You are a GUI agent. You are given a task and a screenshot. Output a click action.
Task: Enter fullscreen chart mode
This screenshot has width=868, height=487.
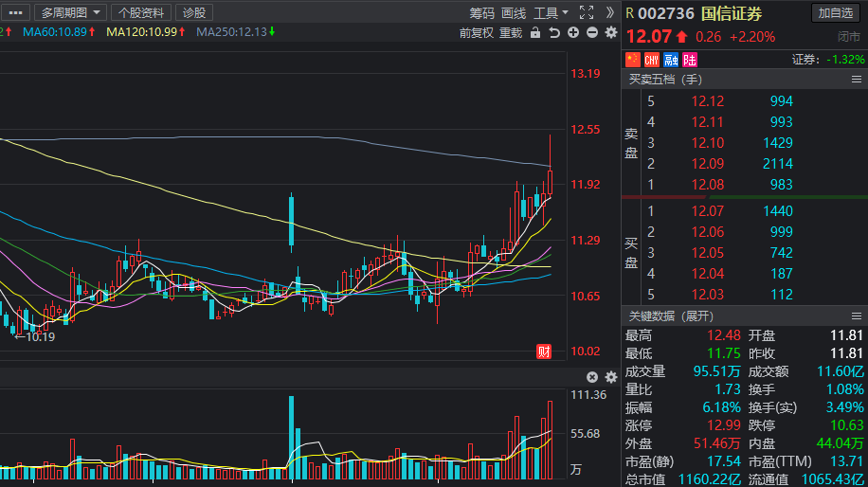click(587, 12)
